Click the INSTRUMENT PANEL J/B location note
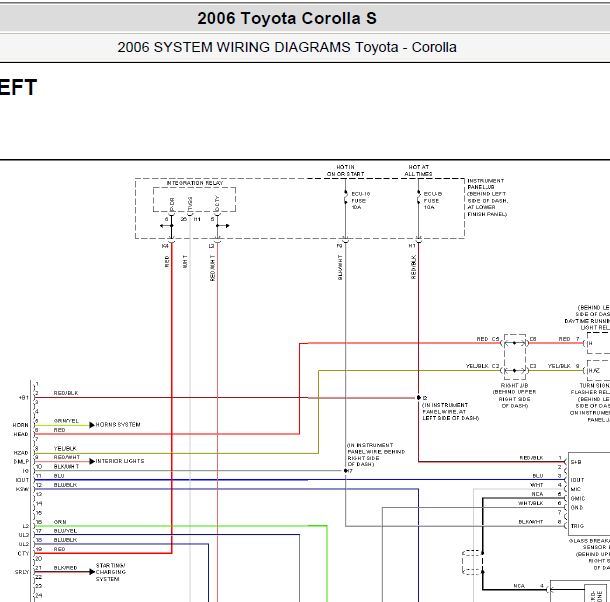The height and width of the screenshot is (602, 610). pos(488,197)
